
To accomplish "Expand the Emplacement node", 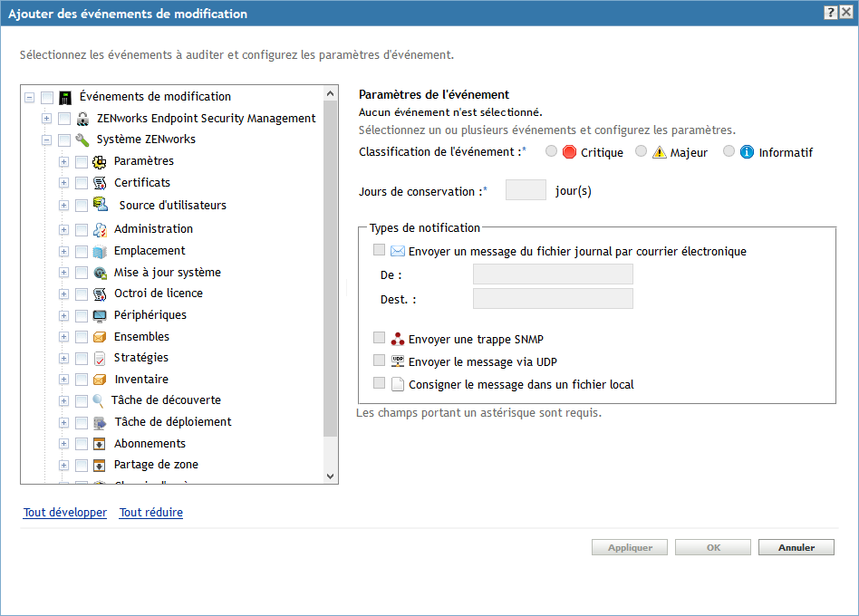I will (x=63, y=251).
